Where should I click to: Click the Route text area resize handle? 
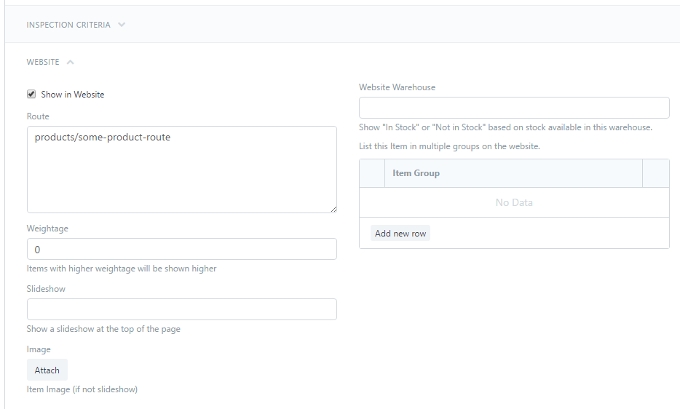click(332, 208)
